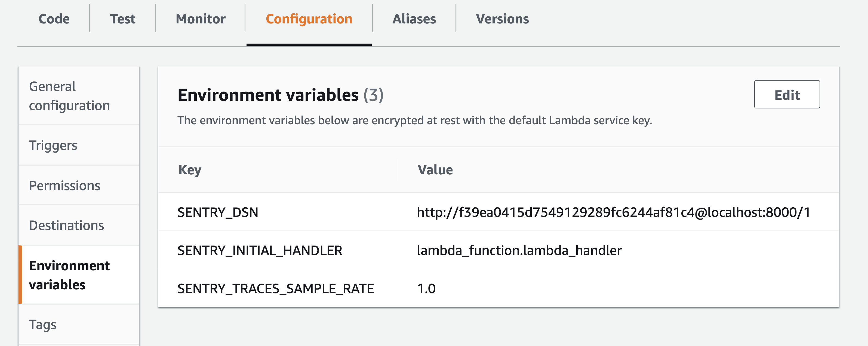868x346 pixels.
Task: Select the SENTRY_TRACES_SAMPLE_RATE key
Action: [x=276, y=288]
